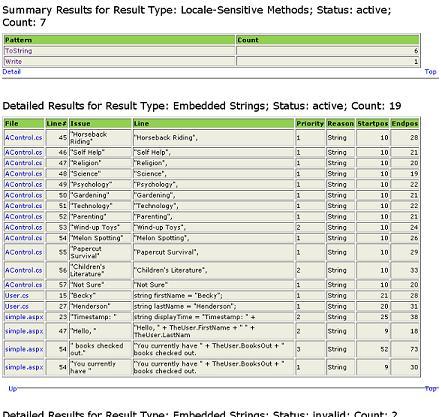The width and height of the screenshot is (441, 417).
Task: Open simple.aspx link for "You currently have" issue
Action: coord(24,367)
